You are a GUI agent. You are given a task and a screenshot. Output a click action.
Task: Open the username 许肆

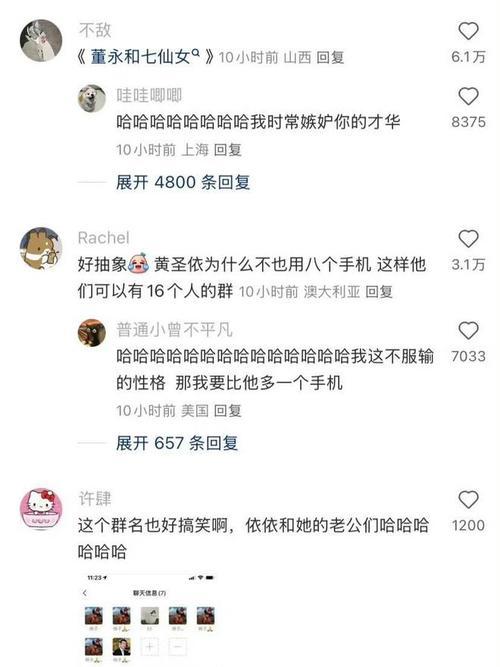(x=95, y=499)
